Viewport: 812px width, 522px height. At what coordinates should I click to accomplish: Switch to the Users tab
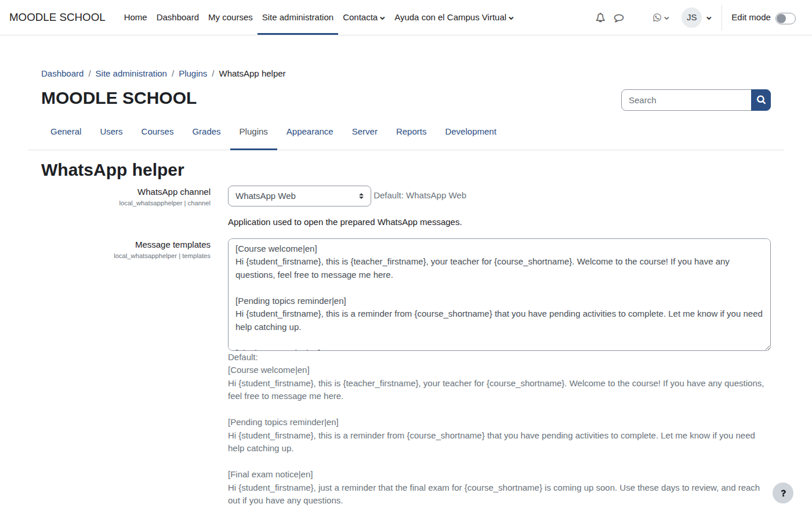click(111, 132)
